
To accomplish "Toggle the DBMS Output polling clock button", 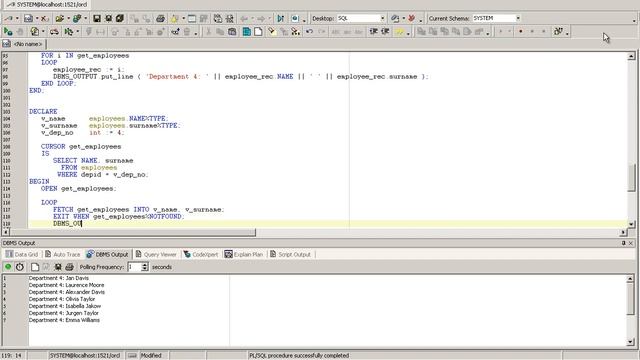I will tap(20, 267).
